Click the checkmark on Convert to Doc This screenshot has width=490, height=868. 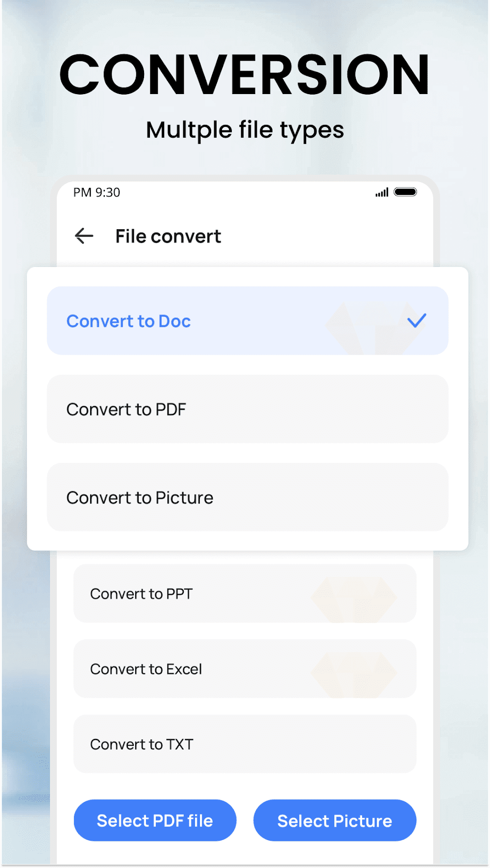(x=416, y=321)
